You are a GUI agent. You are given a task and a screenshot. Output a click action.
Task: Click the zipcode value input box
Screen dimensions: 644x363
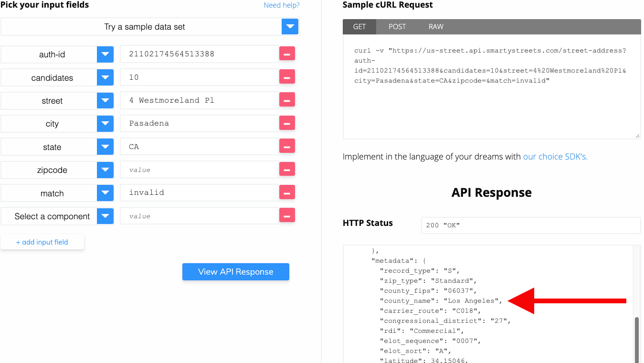pos(200,169)
